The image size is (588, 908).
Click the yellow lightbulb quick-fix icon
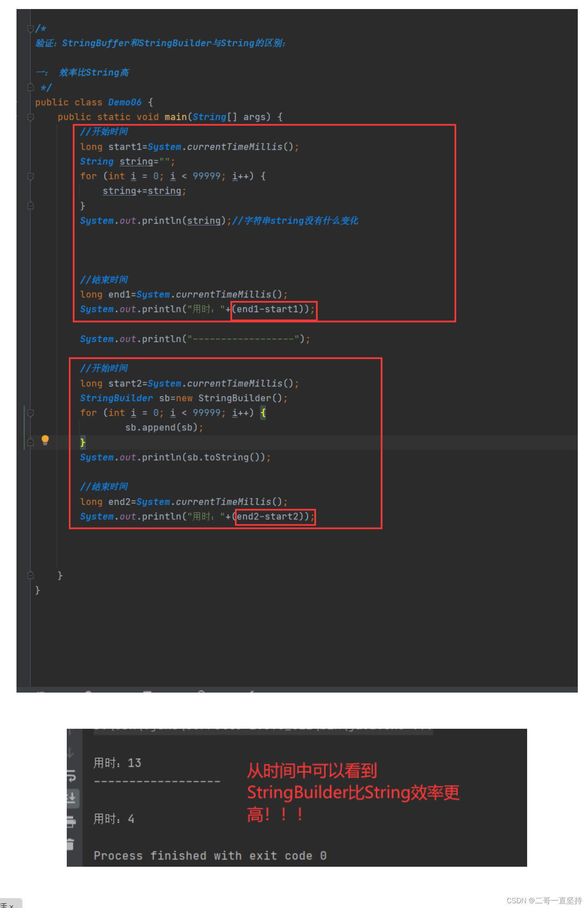45,440
